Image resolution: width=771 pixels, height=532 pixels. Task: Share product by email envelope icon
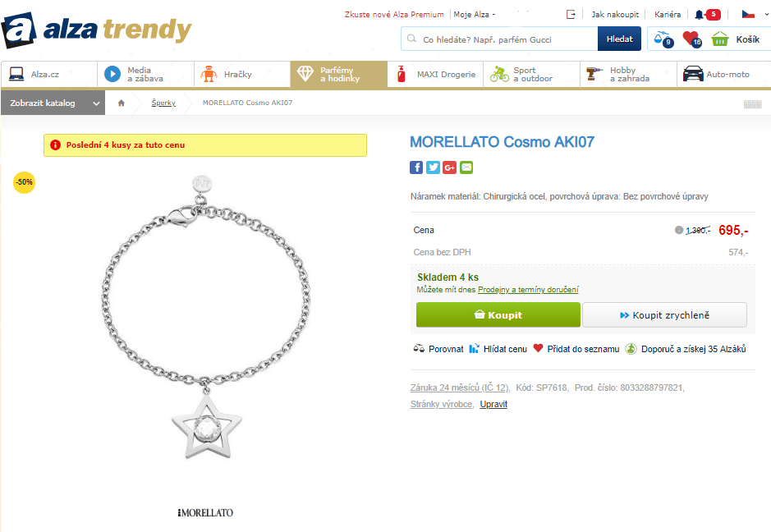[466, 167]
